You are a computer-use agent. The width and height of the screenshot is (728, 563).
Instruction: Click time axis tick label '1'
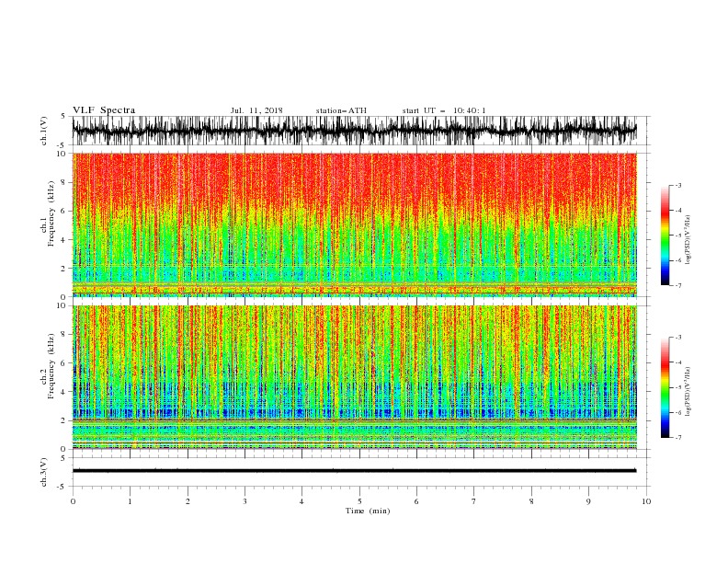130,501
